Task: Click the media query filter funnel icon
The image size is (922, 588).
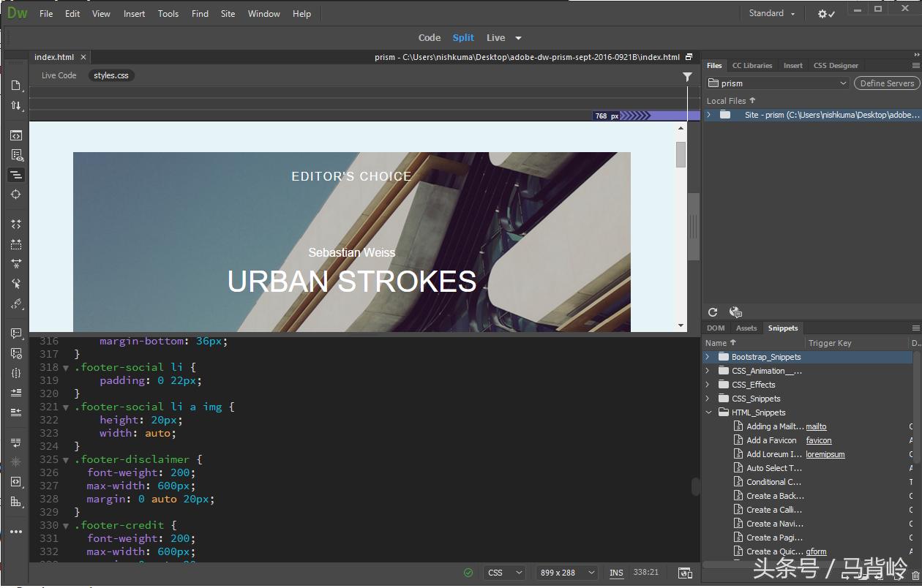Action: (x=687, y=76)
